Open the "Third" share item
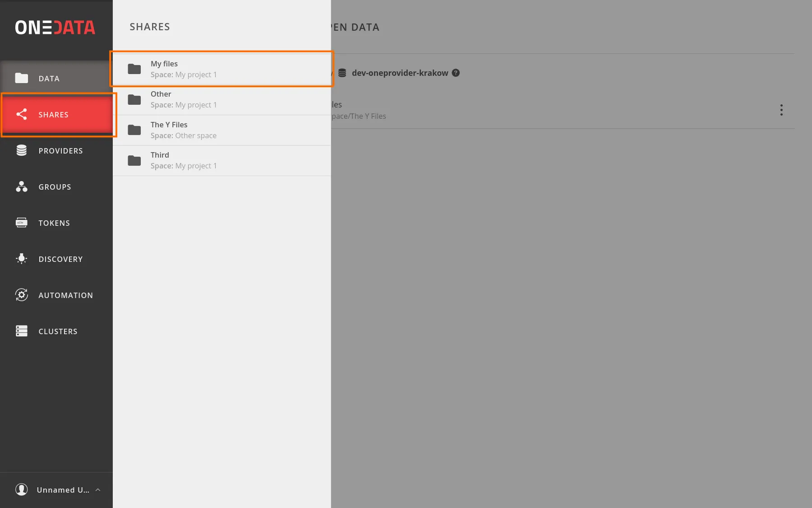Image resolution: width=812 pixels, height=508 pixels. click(221, 160)
